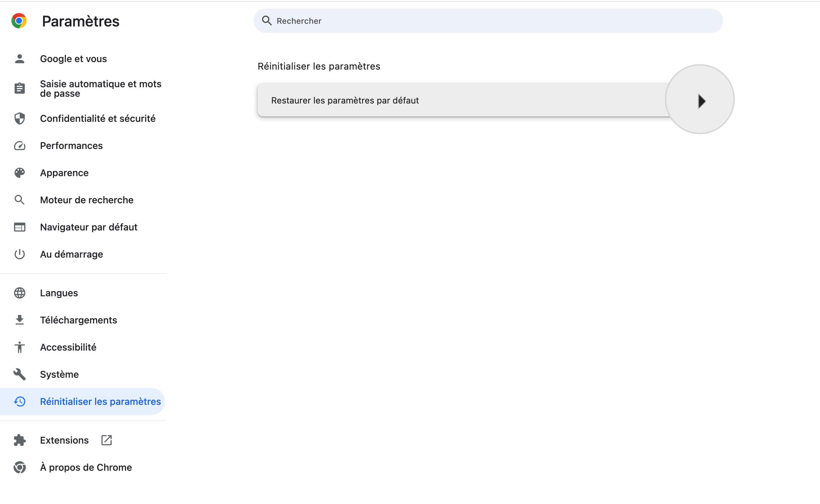Click the Chrome outline icon for À propos
The width and height of the screenshot is (820, 504).
(x=20, y=467)
